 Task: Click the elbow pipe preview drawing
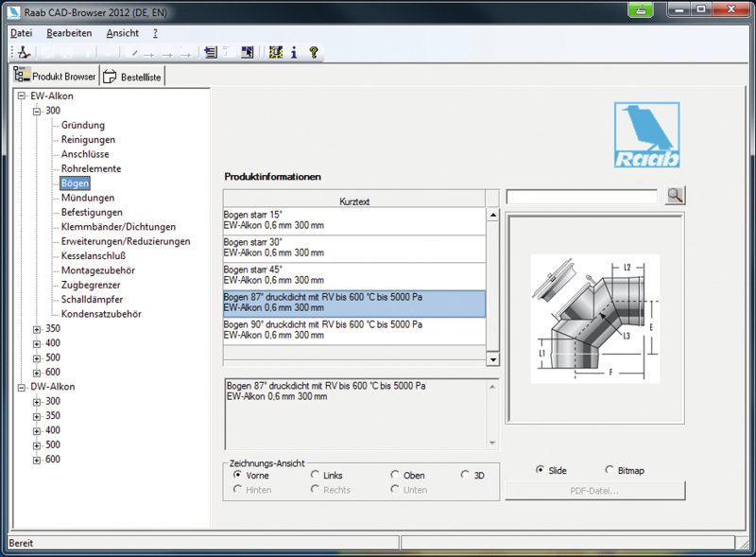595,319
